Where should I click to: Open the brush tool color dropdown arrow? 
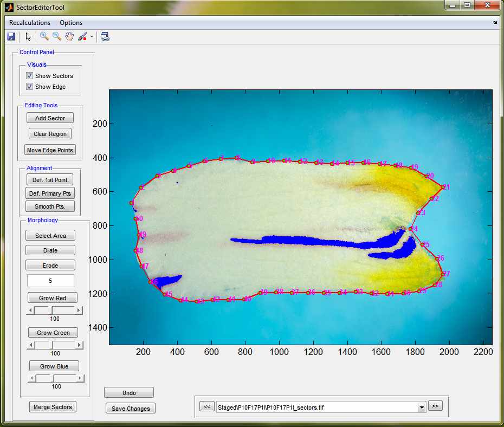(x=92, y=37)
